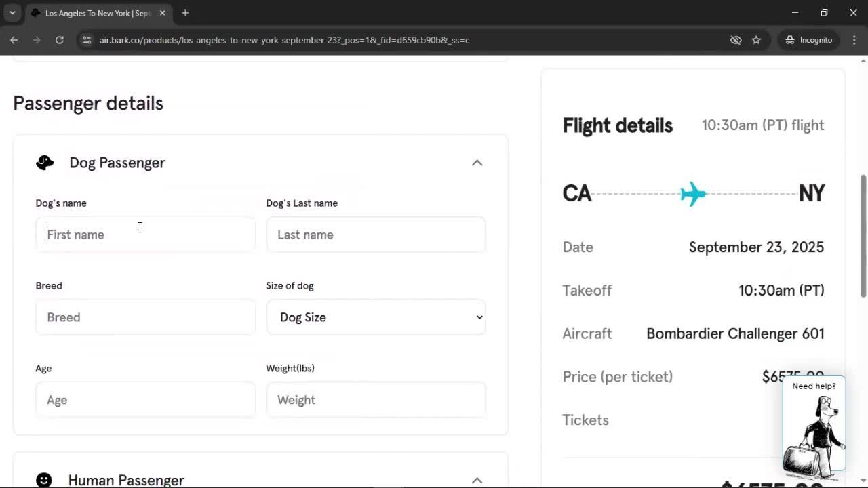This screenshot has height=488, width=868.
Task: Collapse the Human Passenger section chevron
Action: (x=477, y=480)
